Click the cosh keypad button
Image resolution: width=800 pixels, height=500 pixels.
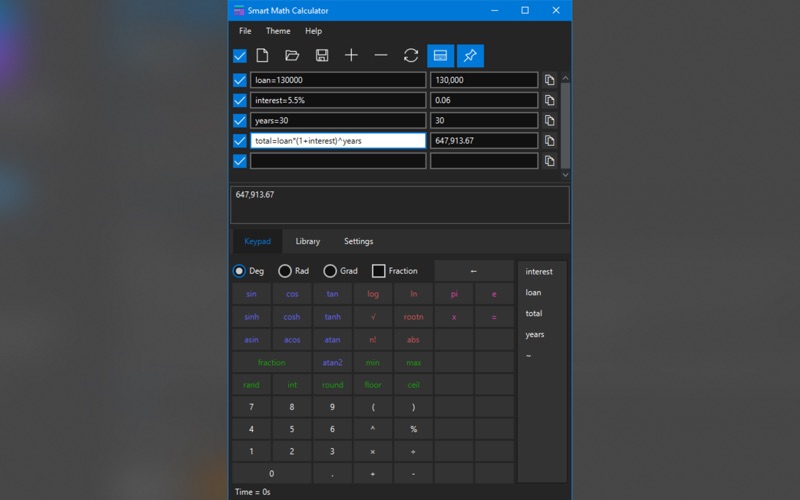coord(292,317)
